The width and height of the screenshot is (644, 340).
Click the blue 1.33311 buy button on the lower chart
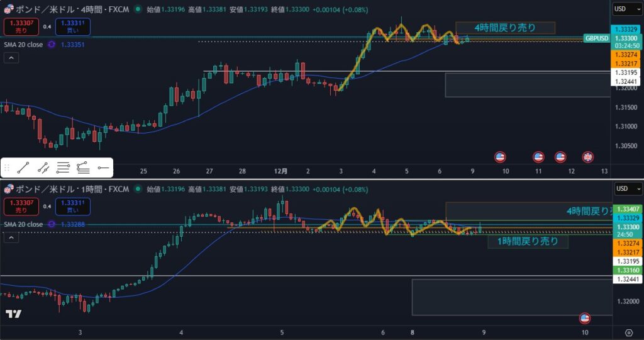point(72,206)
